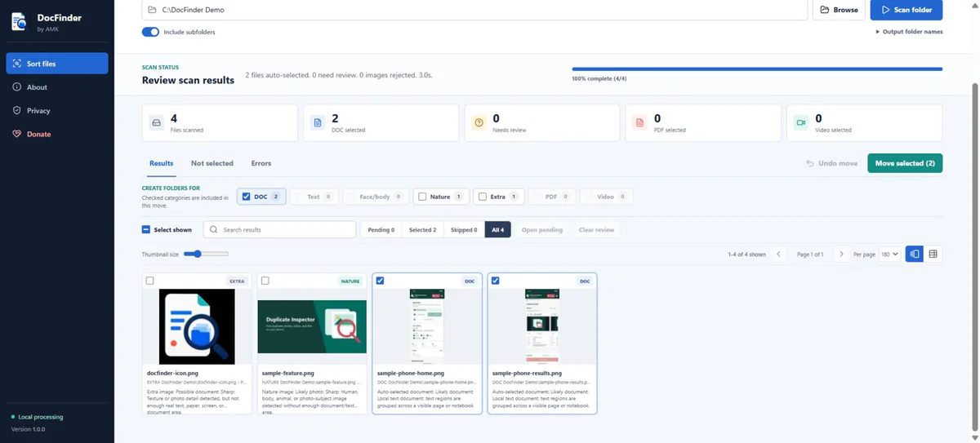Check docfinder-icon.png card checkbox
Screen dimensions: 980x443
(x=149, y=281)
